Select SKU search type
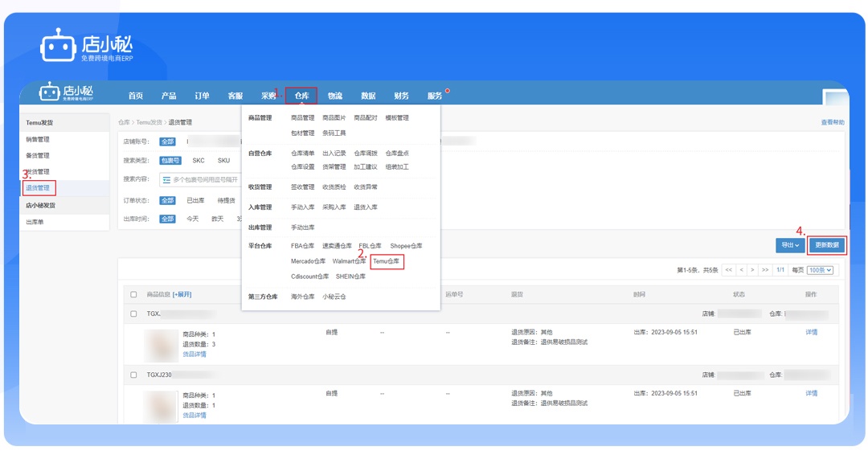The height and width of the screenshot is (459, 868). coord(223,161)
